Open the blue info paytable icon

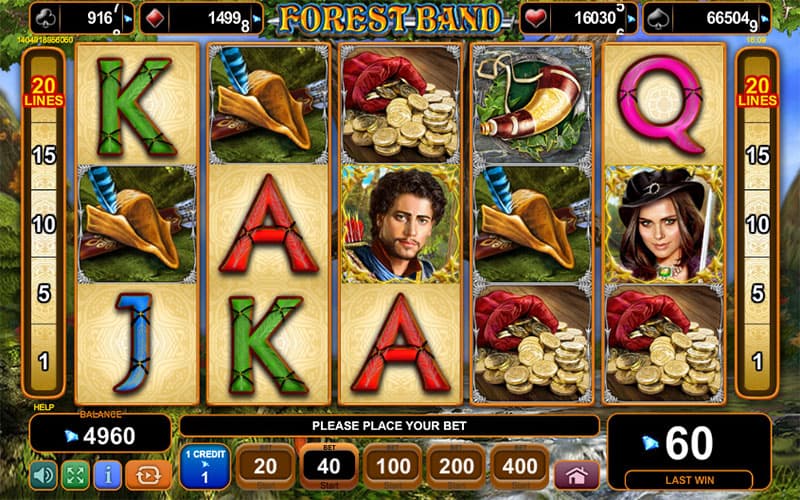click(108, 475)
